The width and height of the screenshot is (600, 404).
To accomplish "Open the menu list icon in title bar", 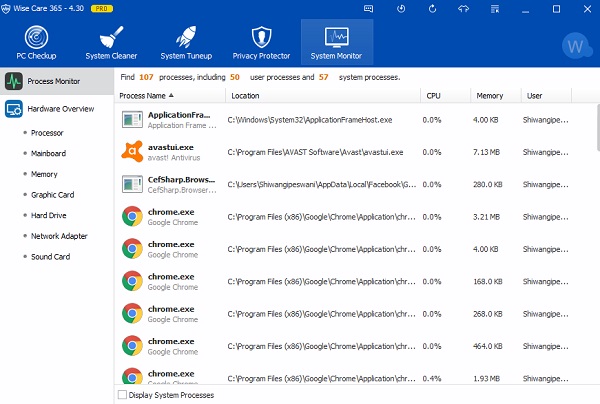I will click(495, 9).
